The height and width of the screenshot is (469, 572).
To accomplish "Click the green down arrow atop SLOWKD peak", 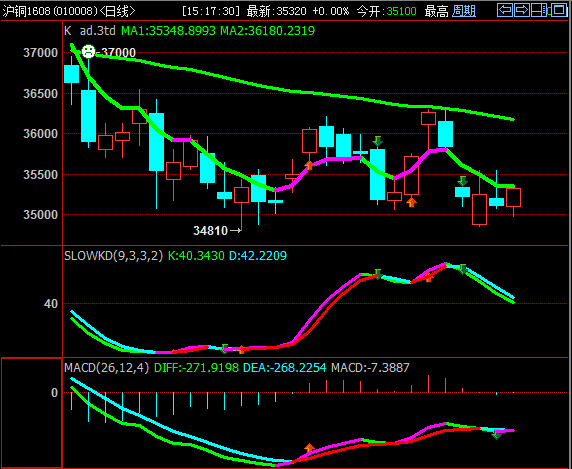I will click(x=462, y=269).
